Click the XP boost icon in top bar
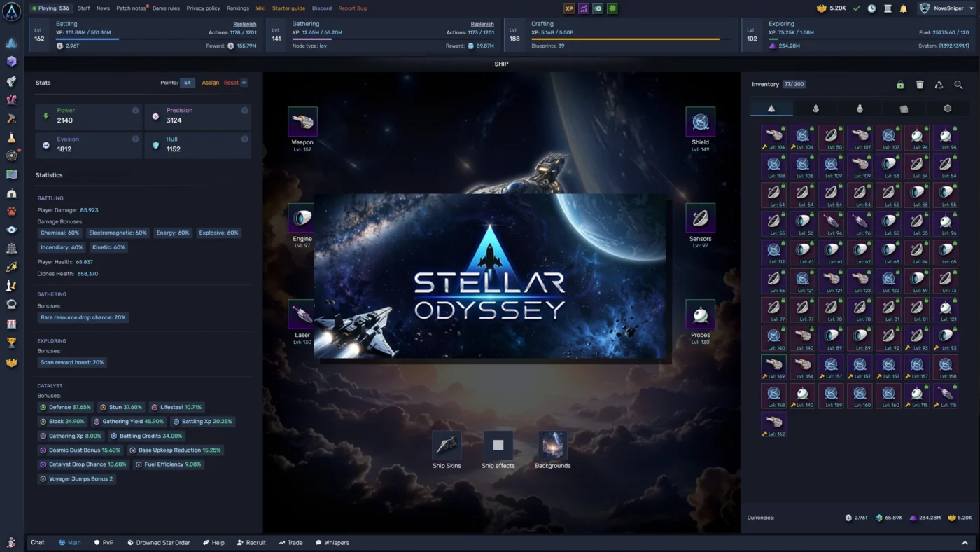This screenshot has height=552, width=980. (569, 8)
